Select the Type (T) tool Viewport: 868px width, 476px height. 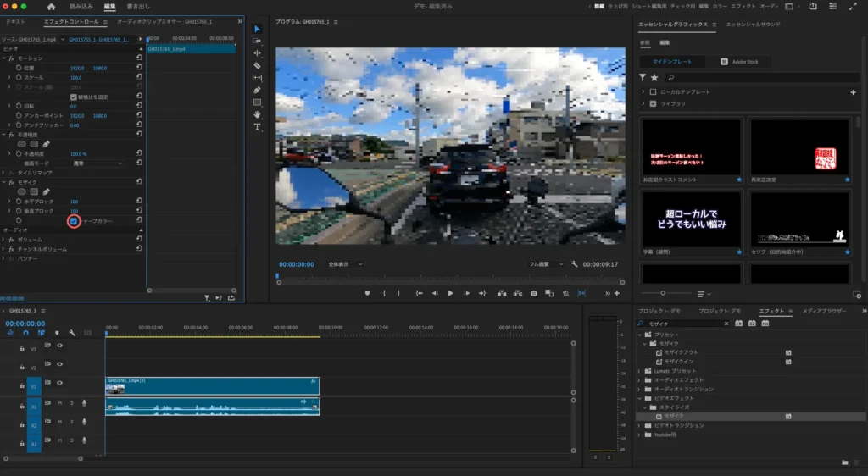[258, 126]
